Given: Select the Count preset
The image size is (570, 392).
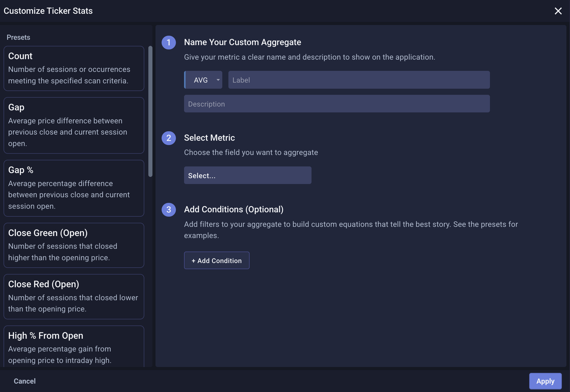Looking at the screenshot, I should pyautogui.click(x=74, y=68).
